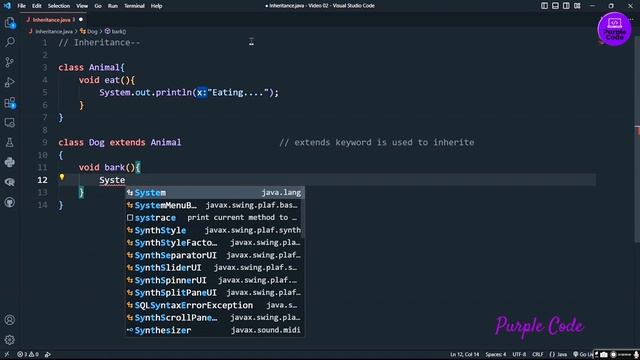The width and height of the screenshot is (640, 360).
Task: Open the Testing flask icon
Action: 10,142
